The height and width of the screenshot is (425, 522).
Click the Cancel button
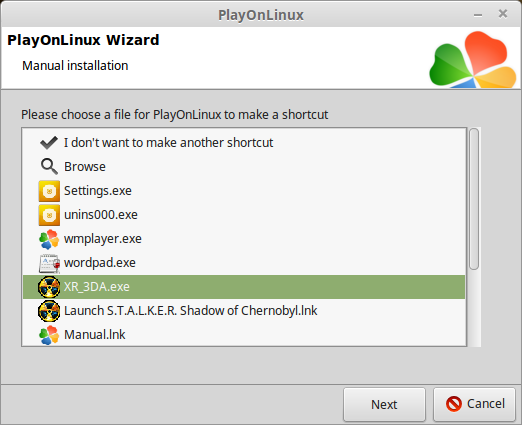pos(475,404)
